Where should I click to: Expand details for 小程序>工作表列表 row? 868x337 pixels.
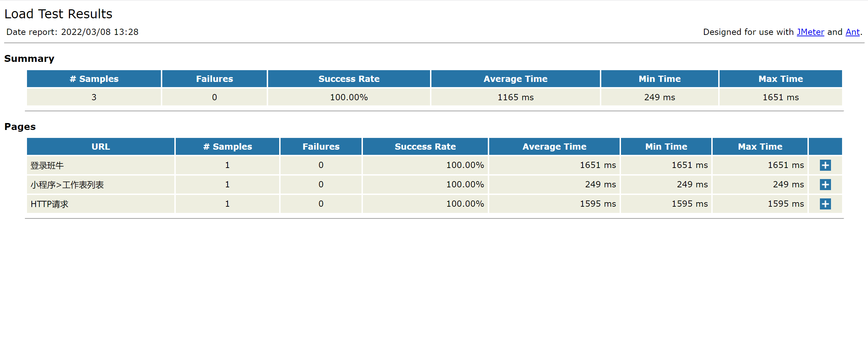coord(825,185)
